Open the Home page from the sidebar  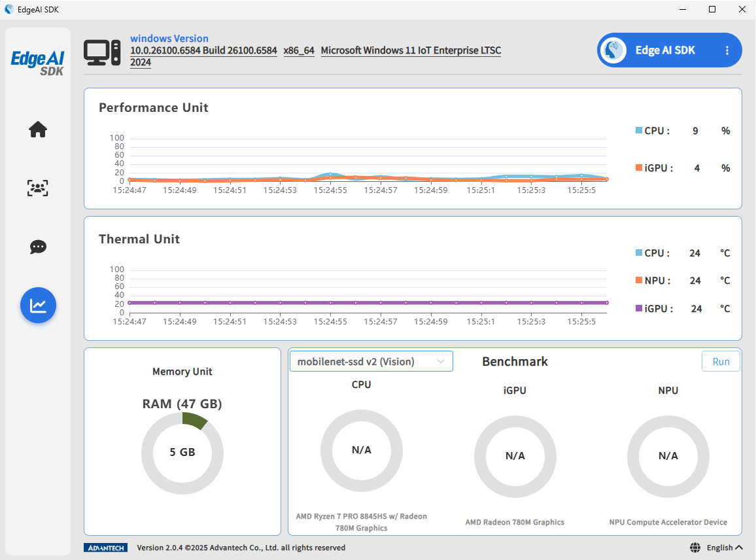38,130
